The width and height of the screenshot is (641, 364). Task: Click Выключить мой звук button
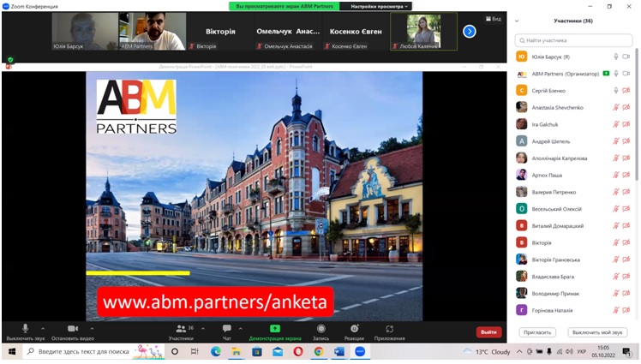pos(597,332)
